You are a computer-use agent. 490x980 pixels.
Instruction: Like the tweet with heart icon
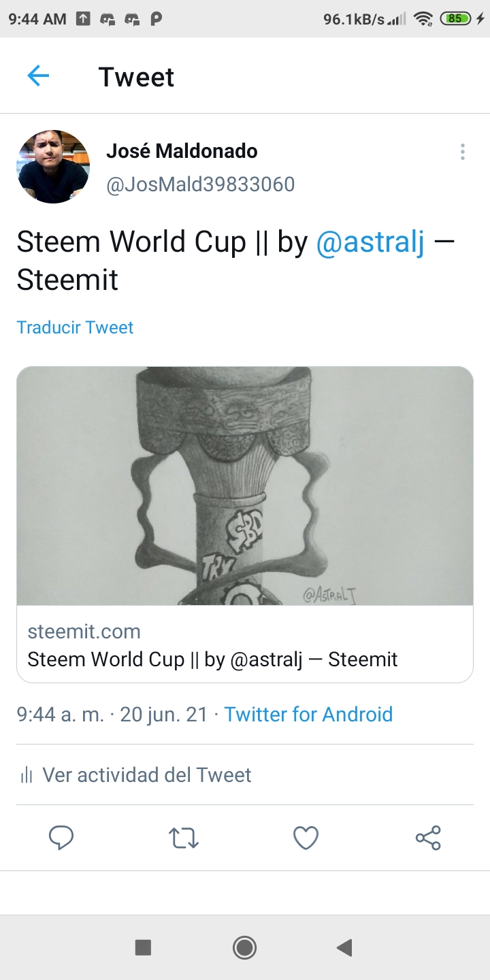pos(306,838)
